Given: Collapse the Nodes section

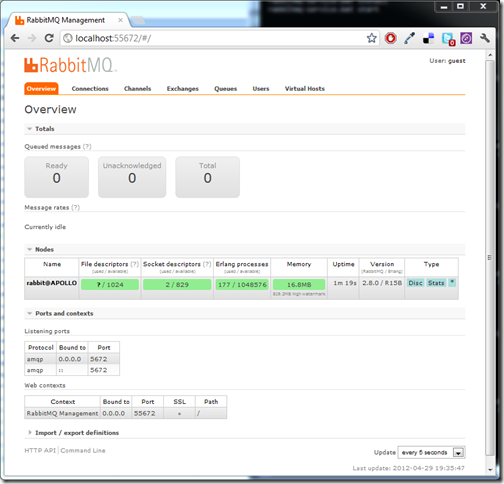Looking at the screenshot, I should [245, 249].
